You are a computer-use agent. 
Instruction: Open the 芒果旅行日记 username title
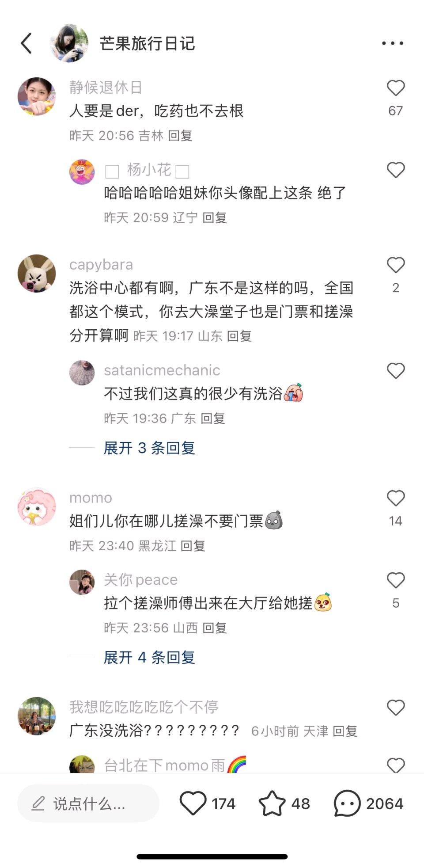(147, 43)
